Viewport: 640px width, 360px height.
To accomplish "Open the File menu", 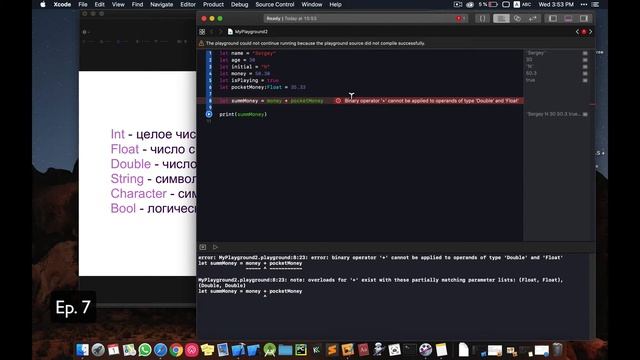I will click(83, 4).
